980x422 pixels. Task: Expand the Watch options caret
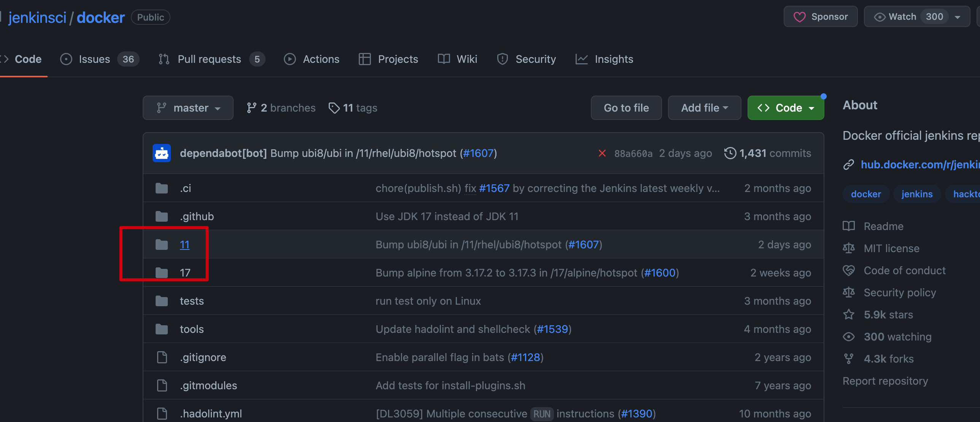pyautogui.click(x=958, y=17)
